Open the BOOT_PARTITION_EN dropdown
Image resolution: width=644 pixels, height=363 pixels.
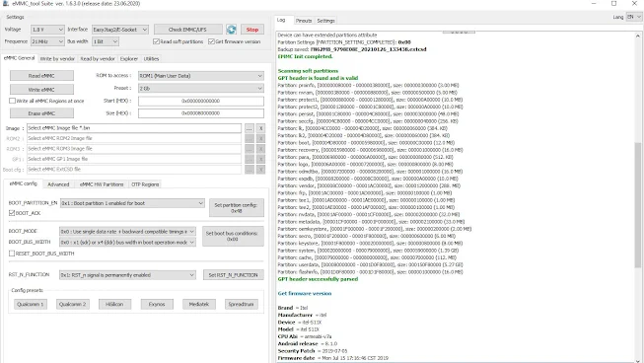click(x=132, y=203)
